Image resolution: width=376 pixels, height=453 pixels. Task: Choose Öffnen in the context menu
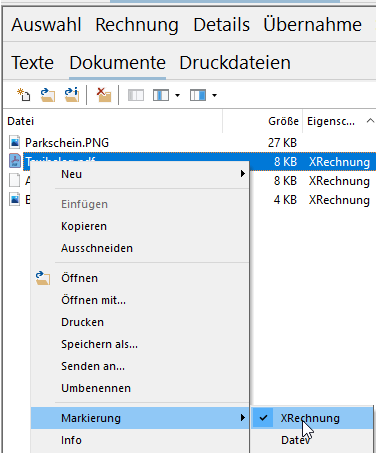pos(140,278)
